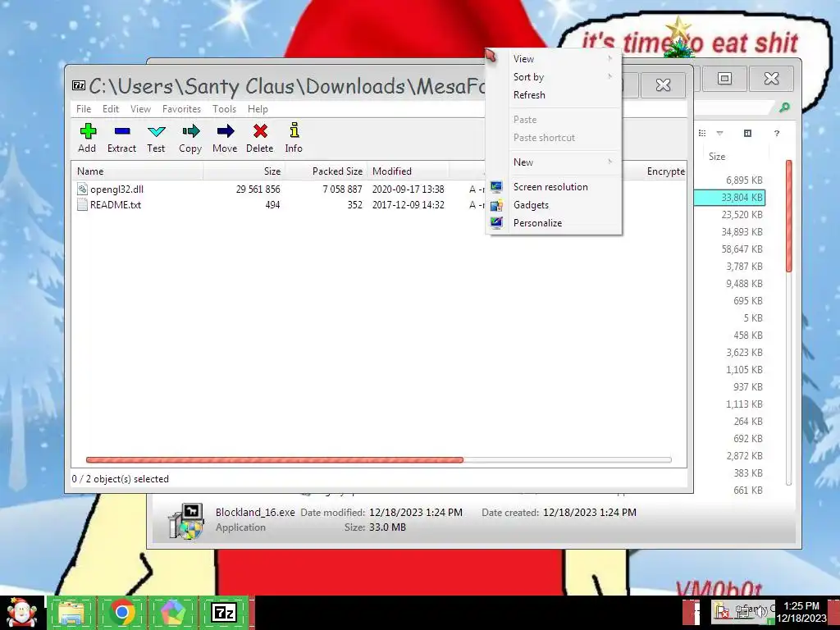
Task: Click the Move toolbar icon
Action: [225, 131]
